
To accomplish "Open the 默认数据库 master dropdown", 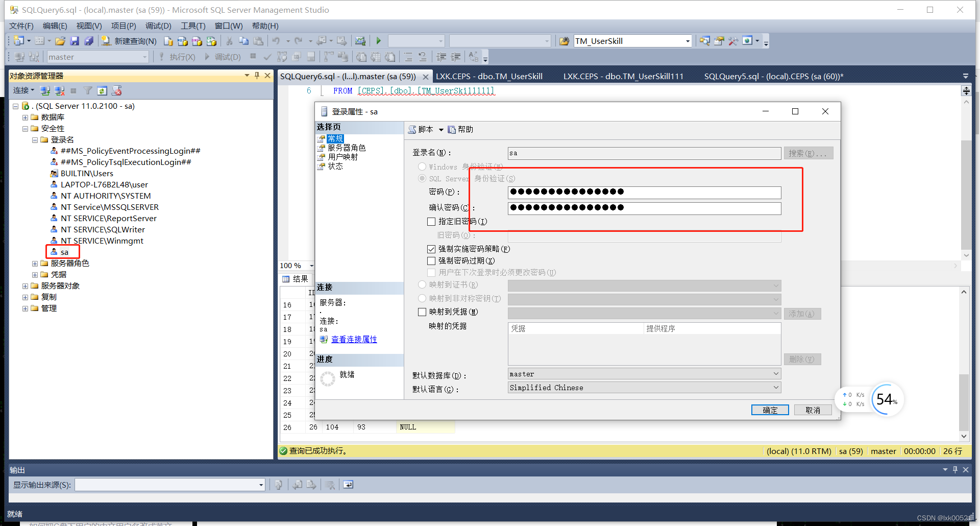I will (775, 373).
